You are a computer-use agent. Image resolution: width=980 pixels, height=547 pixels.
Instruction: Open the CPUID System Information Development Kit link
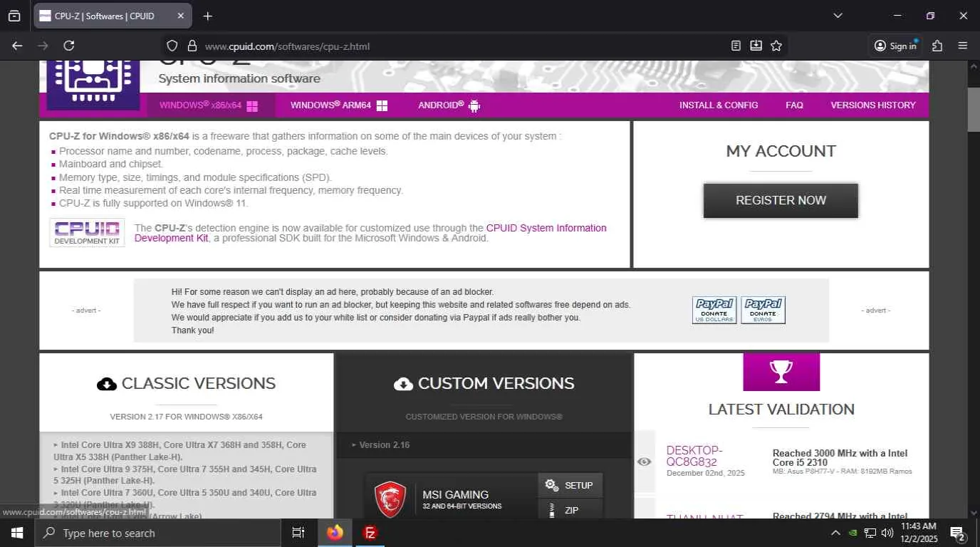[370, 233]
